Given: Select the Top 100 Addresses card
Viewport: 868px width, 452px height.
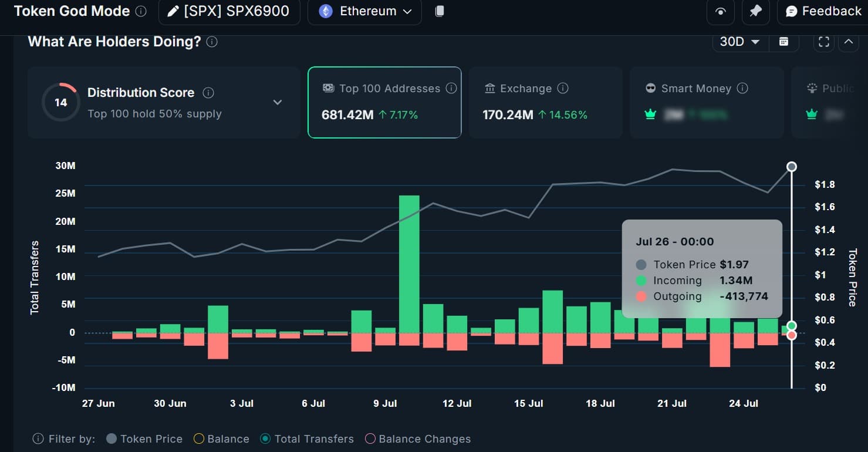Looking at the screenshot, I should (x=384, y=102).
